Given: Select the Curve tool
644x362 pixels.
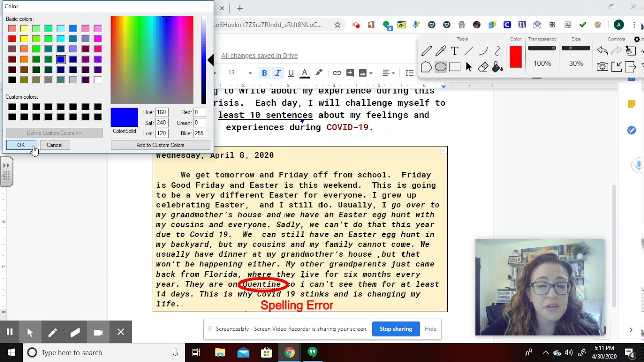Looking at the screenshot, I should pos(483,51).
